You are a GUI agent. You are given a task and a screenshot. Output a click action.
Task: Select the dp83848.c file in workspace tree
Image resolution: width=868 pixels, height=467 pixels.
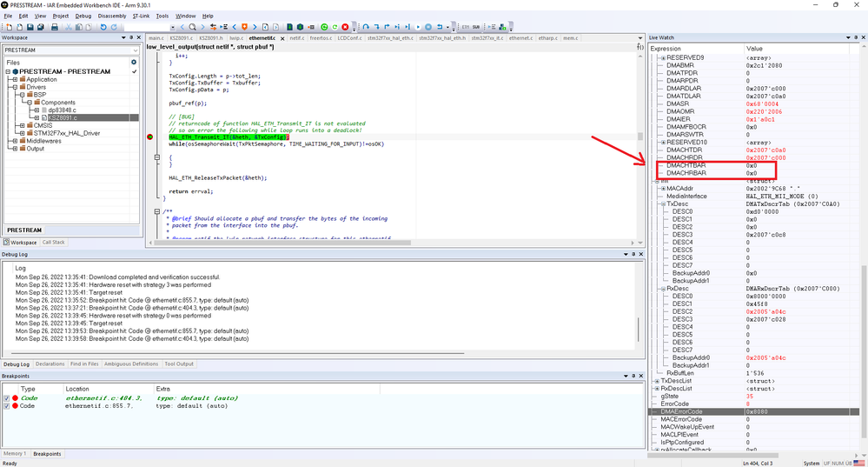tap(62, 110)
